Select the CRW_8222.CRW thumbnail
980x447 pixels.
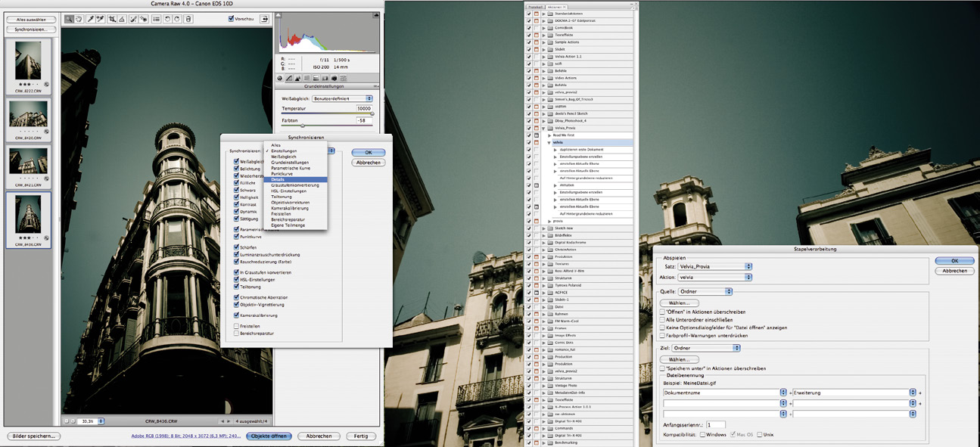click(x=27, y=59)
